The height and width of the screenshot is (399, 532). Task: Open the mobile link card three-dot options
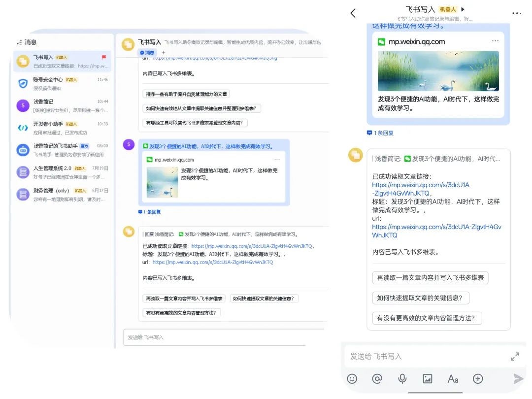tap(496, 41)
